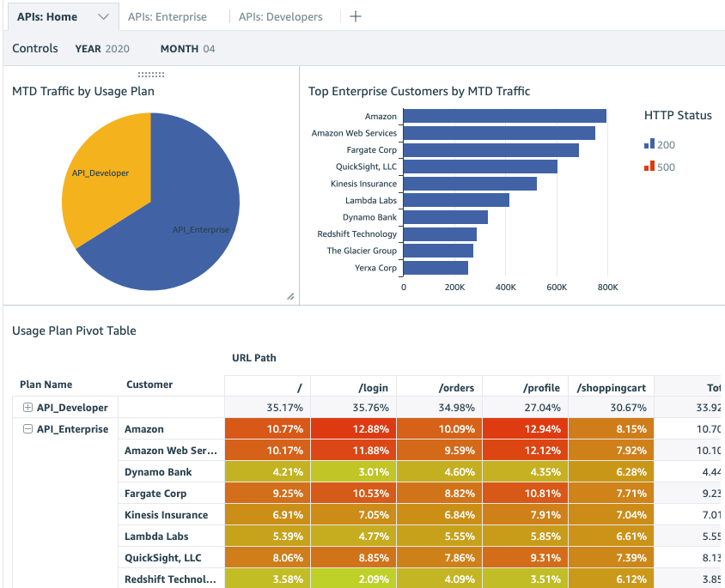Click the resize handle on the pie chart

(x=290, y=296)
